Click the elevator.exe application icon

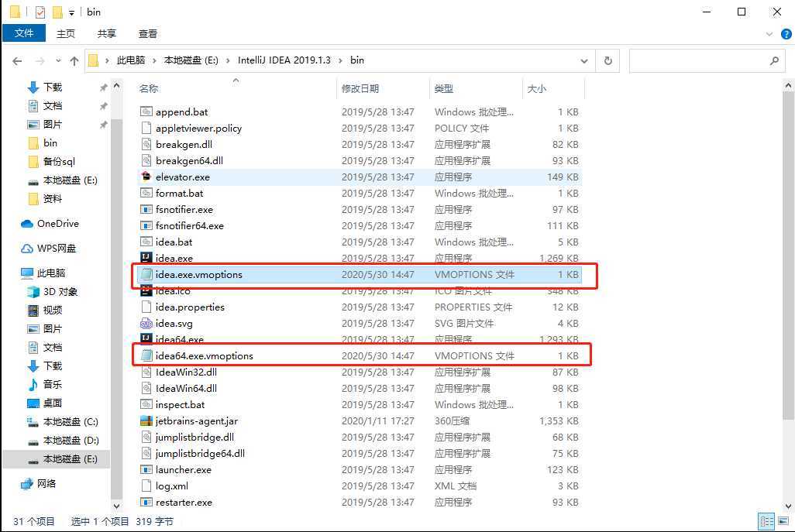pyautogui.click(x=146, y=177)
